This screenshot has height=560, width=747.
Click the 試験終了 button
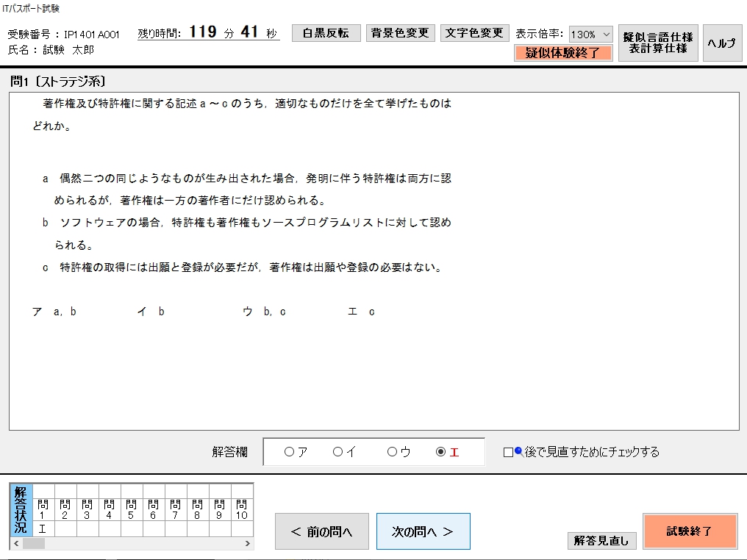tap(689, 531)
